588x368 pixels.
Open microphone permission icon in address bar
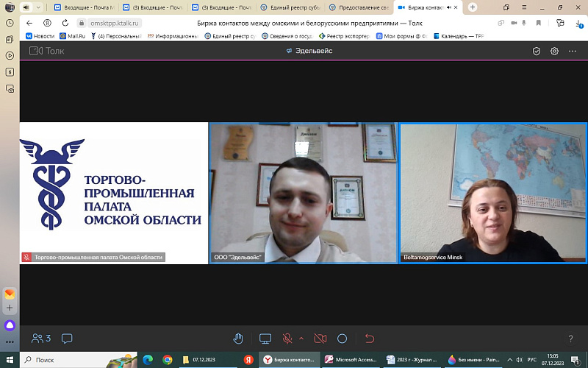[524, 24]
